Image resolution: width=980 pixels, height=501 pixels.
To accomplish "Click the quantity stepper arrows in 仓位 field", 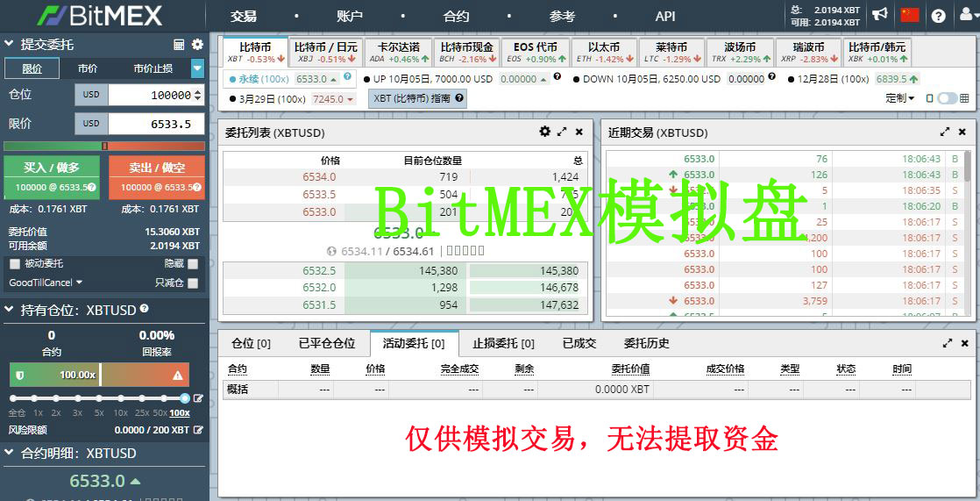I will pos(199,95).
